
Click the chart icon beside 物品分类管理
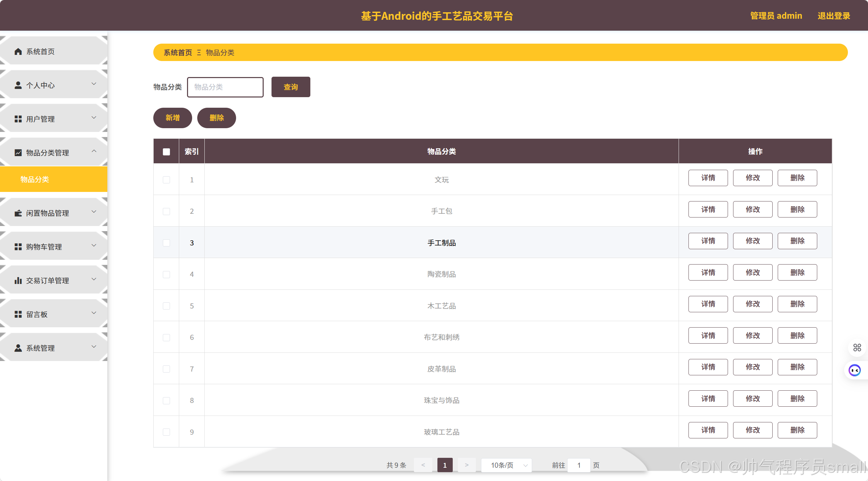click(18, 153)
